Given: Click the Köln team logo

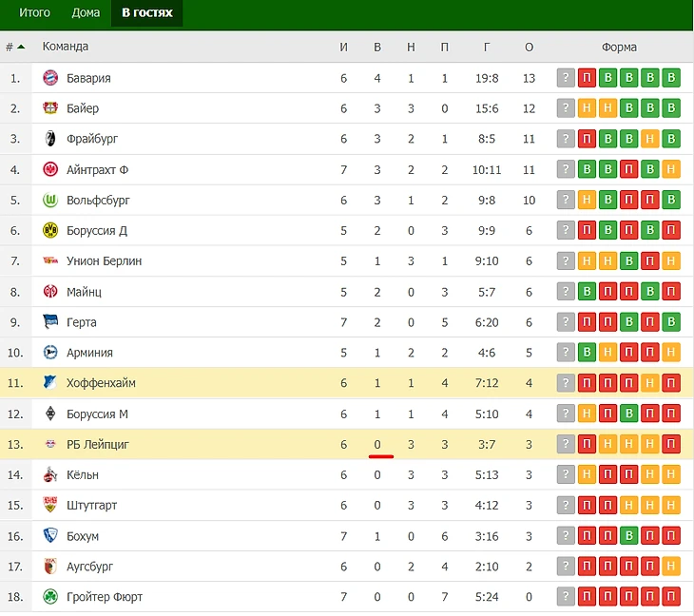Looking at the screenshot, I should coord(50,475).
